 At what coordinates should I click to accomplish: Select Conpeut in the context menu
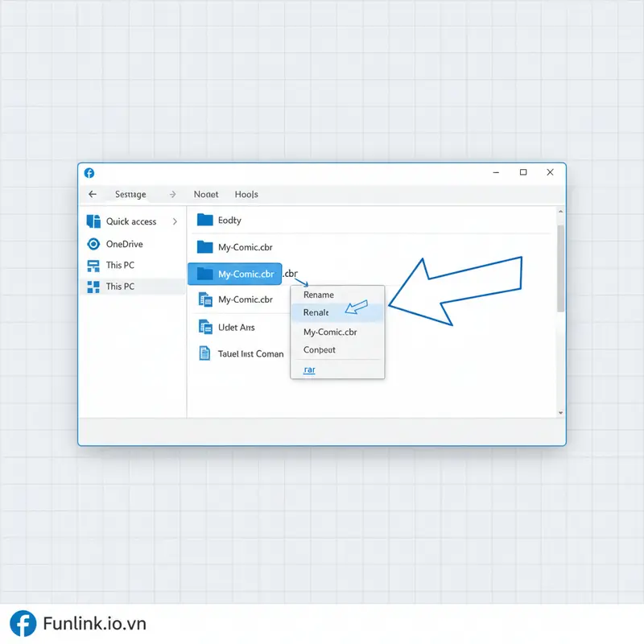point(319,349)
